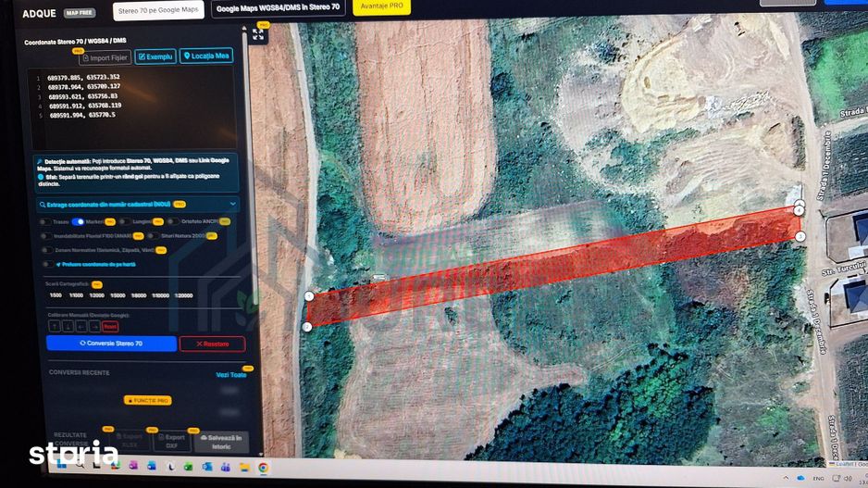The image size is (868, 488).
Task: Click the OneDrive cloud tray icon
Action: (x=800, y=478)
